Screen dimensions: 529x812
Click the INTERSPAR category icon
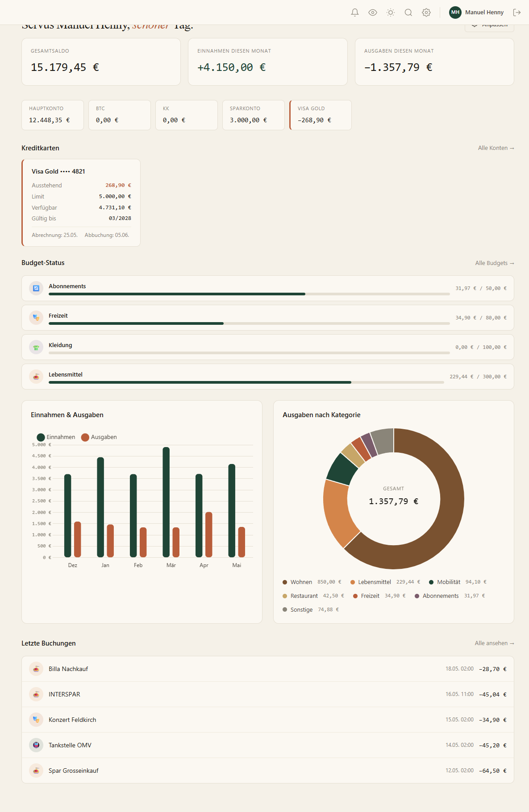click(36, 694)
